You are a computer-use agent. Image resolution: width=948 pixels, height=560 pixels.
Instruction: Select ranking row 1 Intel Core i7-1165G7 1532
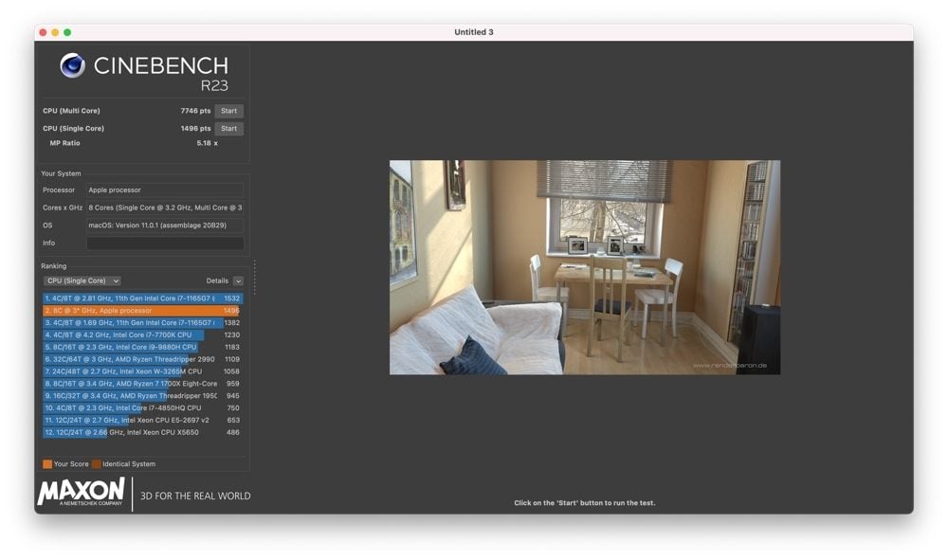click(x=143, y=298)
